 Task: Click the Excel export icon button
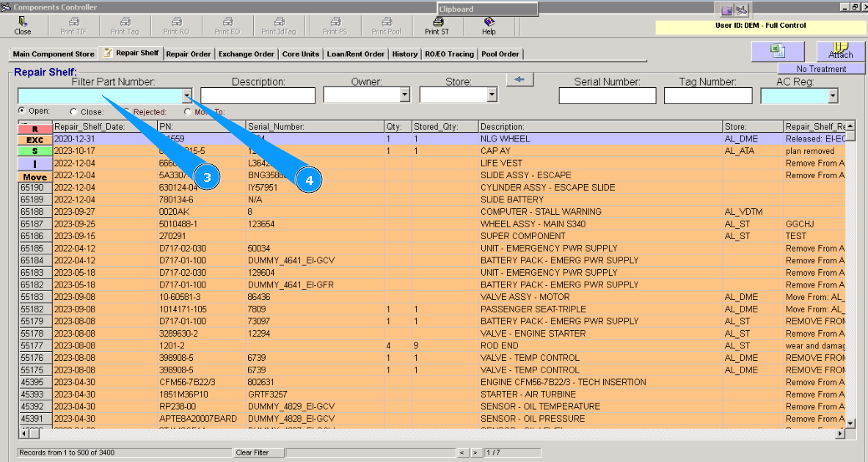[778, 51]
